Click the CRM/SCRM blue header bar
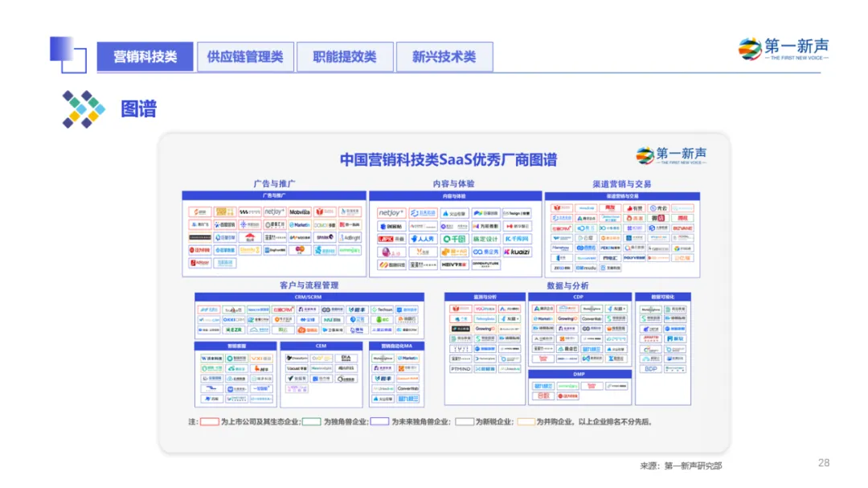This screenshot has width=868, height=488. [x=309, y=297]
